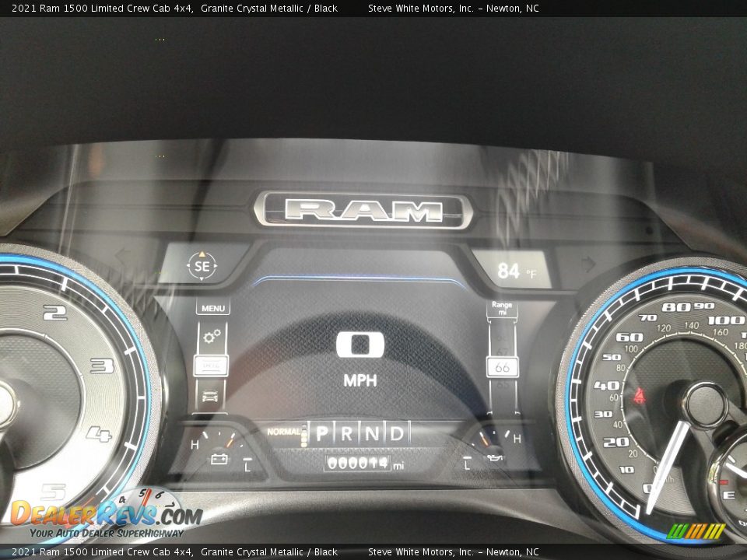This screenshot has width=747, height=560.
Task: Select the N gear indicator
Action: (372, 433)
